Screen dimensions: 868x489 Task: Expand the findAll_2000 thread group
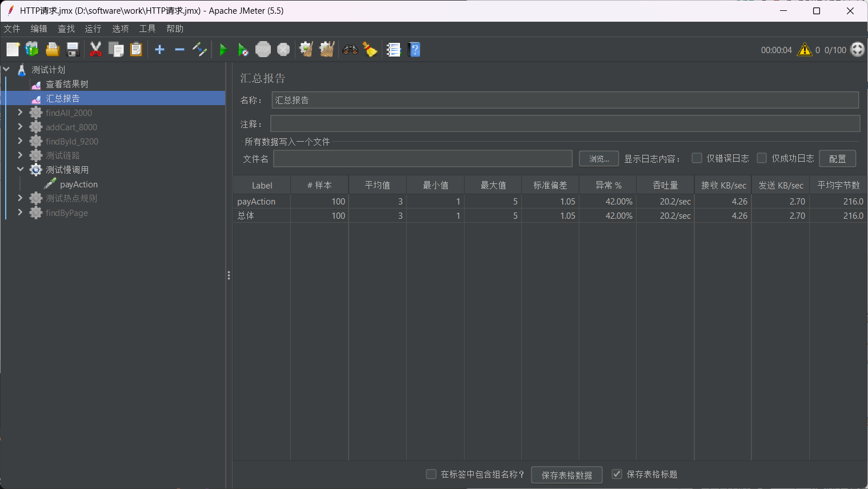[20, 113]
